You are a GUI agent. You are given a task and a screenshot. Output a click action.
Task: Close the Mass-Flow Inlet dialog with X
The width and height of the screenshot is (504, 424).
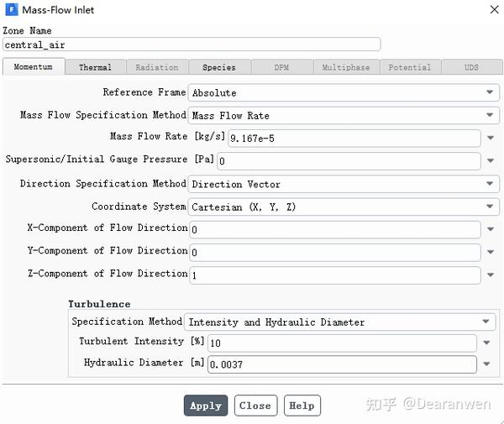pyautogui.click(x=494, y=9)
